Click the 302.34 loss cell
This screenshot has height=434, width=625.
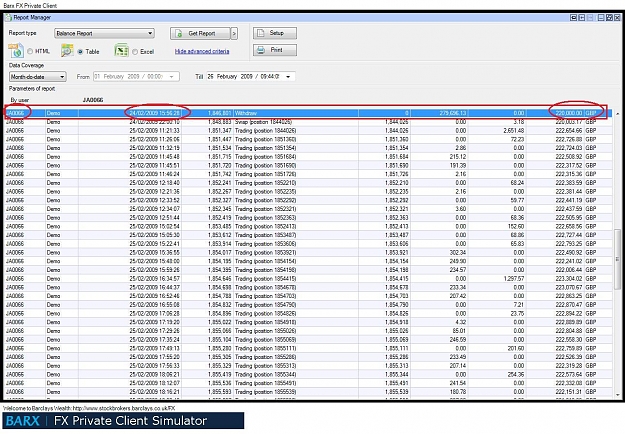[x=458, y=253]
